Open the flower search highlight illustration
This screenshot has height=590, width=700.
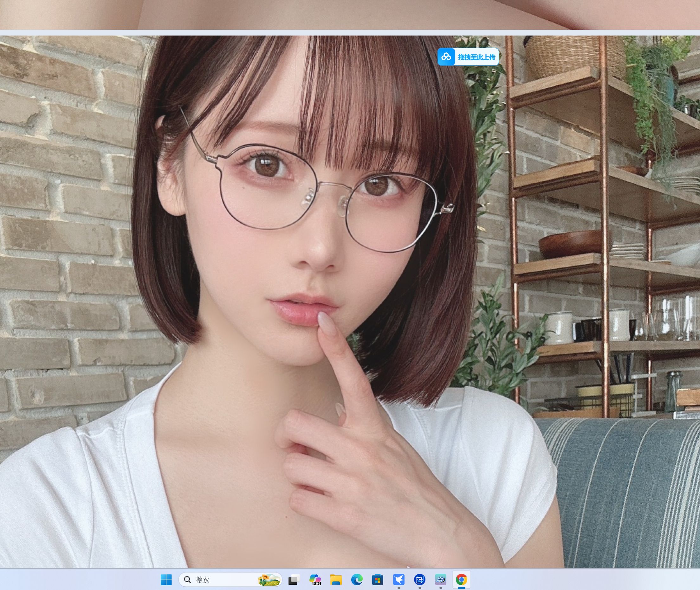269,580
